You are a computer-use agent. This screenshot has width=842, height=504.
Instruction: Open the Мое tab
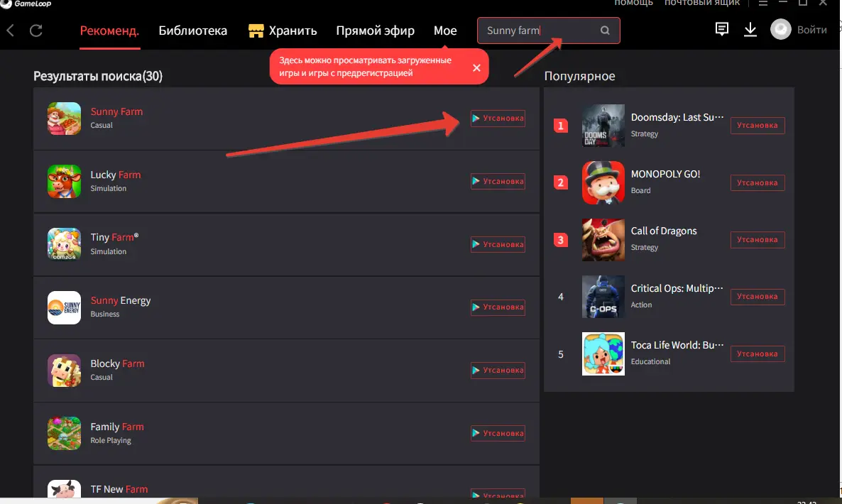(445, 31)
